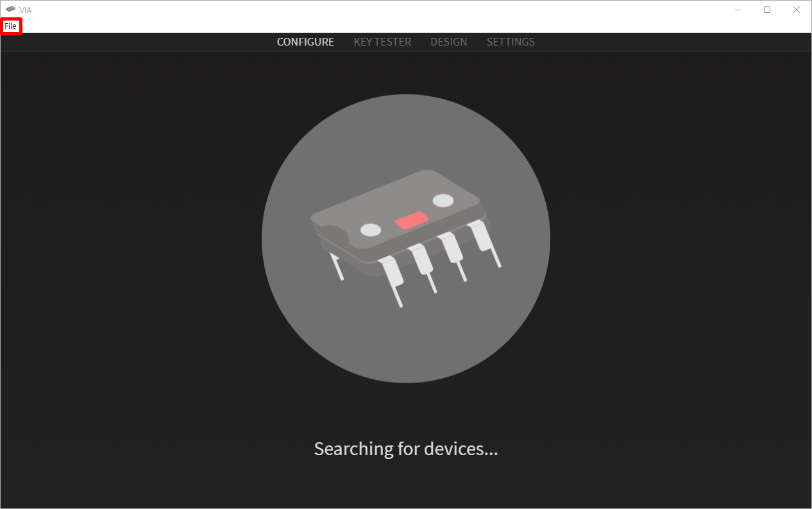Open the KEY TESTER tab
The image size is (812, 509).
tap(382, 42)
